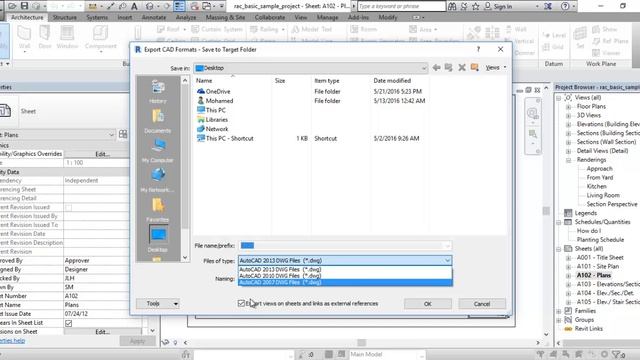Click the favorites star icon in title bar

point(476,6)
